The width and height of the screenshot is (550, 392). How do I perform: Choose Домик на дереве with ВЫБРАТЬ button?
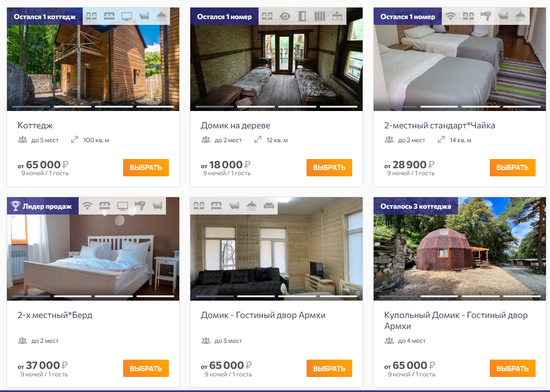click(x=329, y=168)
